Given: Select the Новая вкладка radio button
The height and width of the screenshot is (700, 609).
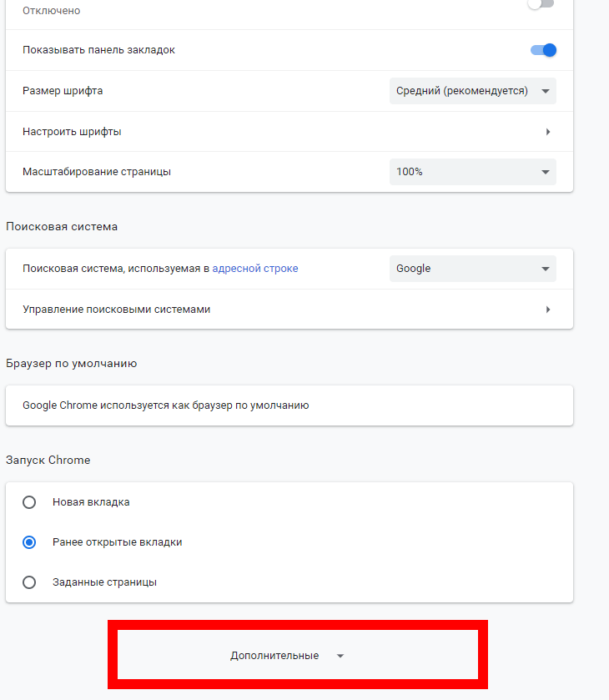Looking at the screenshot, I should tap(29, 502).
